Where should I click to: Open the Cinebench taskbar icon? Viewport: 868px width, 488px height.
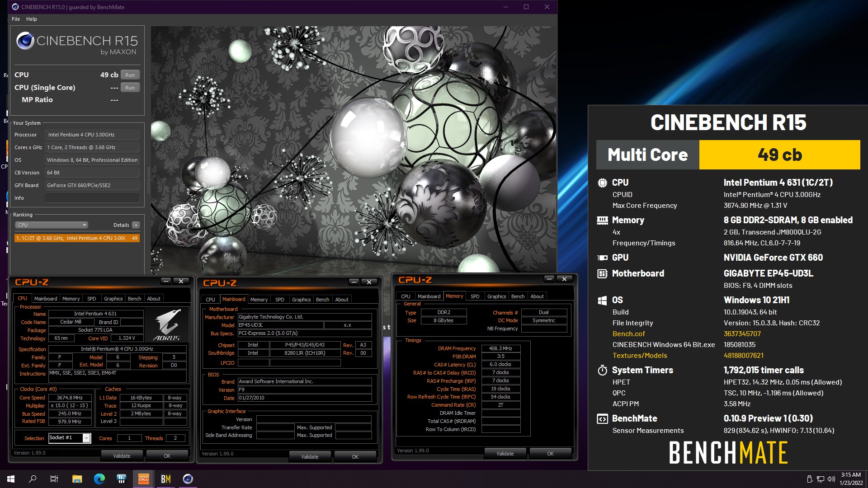(x=188, y=479)
